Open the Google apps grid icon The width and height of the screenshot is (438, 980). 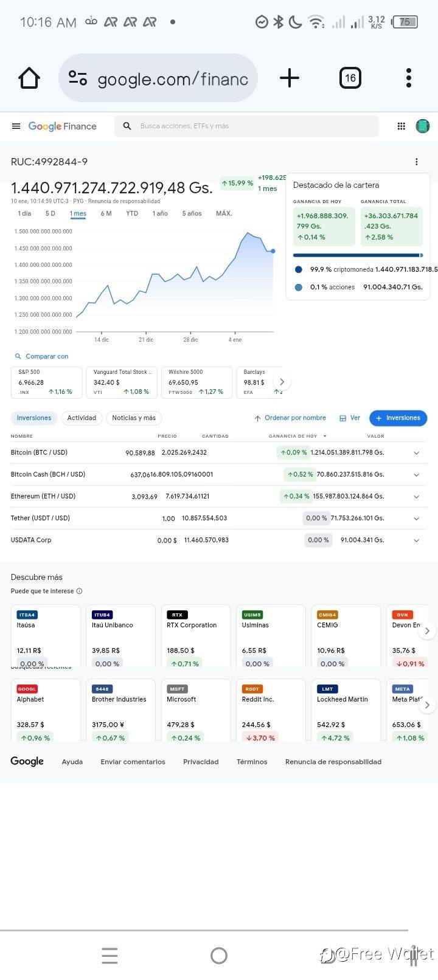tap(401, 126)
